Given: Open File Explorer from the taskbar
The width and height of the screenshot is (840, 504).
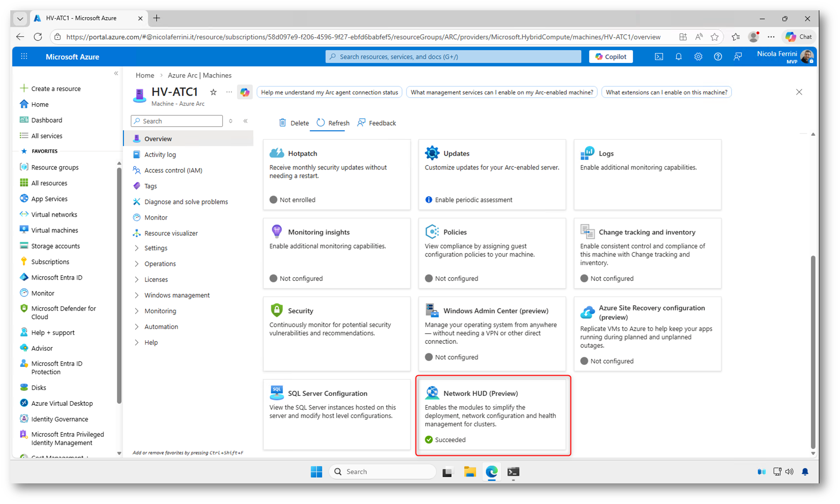Looking at the screenshot, I should click(x=470, y=472).
